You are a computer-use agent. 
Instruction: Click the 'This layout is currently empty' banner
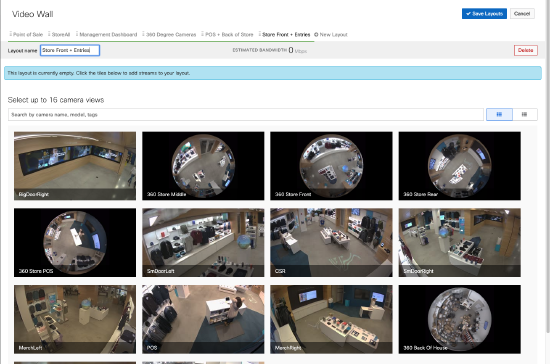tap(273, 73)
